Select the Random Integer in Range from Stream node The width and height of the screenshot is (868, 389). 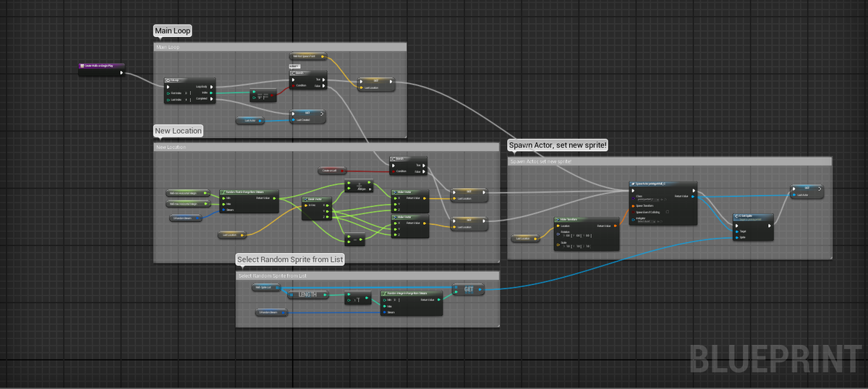(x=412, y=303)
